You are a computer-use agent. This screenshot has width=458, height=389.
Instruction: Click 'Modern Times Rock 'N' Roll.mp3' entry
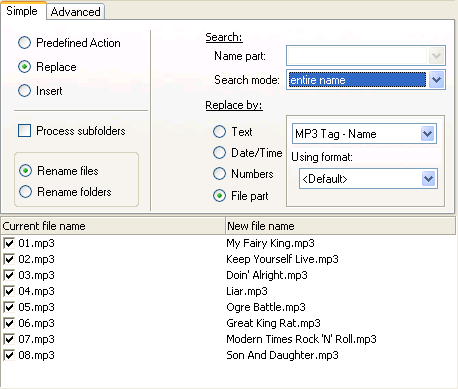point(301,339)
